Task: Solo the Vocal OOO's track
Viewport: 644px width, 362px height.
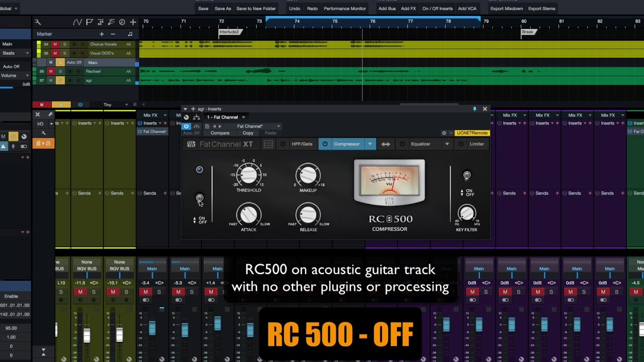Action: point(64,53)
